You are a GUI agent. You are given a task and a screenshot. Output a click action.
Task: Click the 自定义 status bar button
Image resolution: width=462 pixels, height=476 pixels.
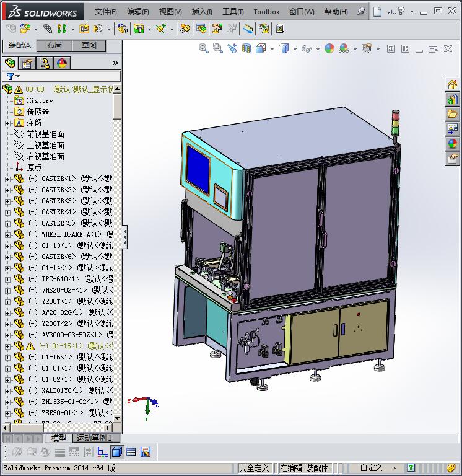point(371,468)
